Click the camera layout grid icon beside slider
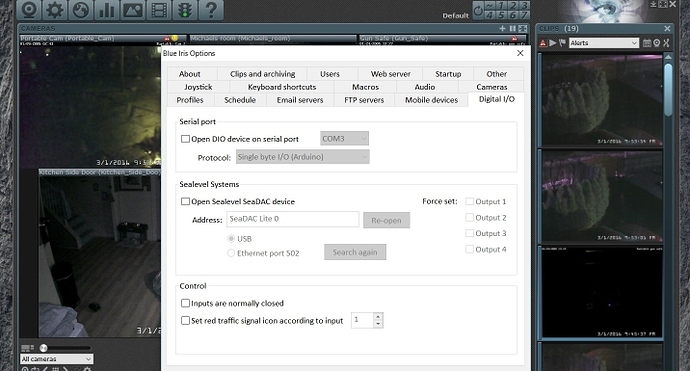The image size is (690, 371). click(x=27, y=348)
